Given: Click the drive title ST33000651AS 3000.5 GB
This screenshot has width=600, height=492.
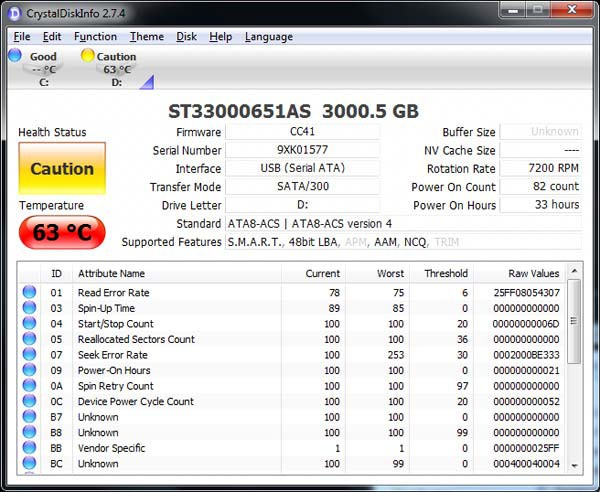Looking at the screenshot, I should click(293, 111).
